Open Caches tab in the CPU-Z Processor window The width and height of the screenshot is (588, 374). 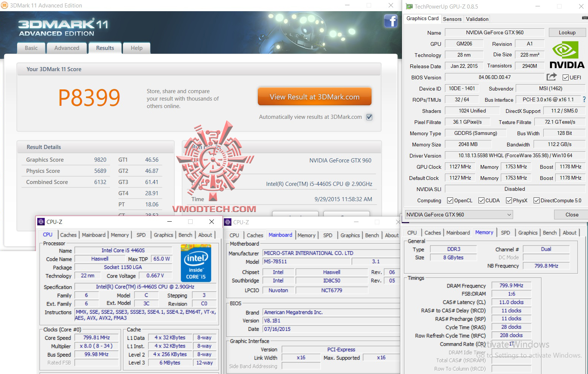click(68, 235)
